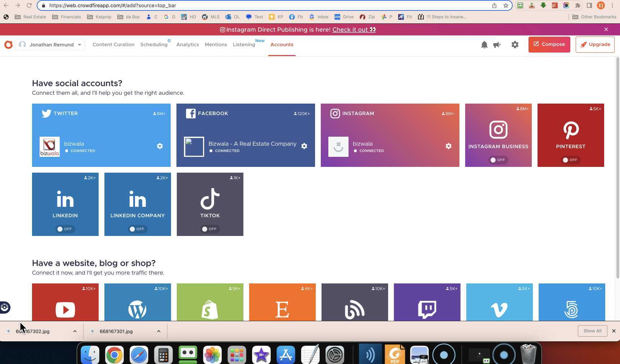Bookmark this page with the star icon
This screenshot has height=364, width=620.
[506, 5]
